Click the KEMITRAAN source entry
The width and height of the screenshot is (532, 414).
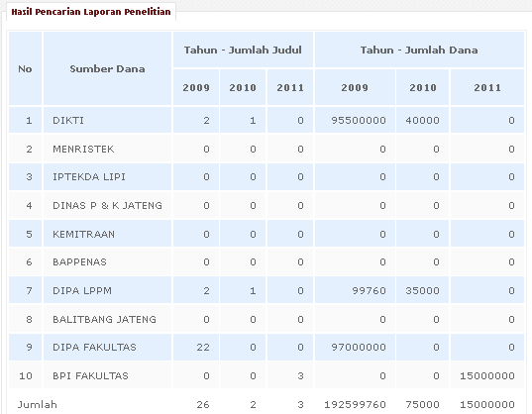(x=84, y=235)
